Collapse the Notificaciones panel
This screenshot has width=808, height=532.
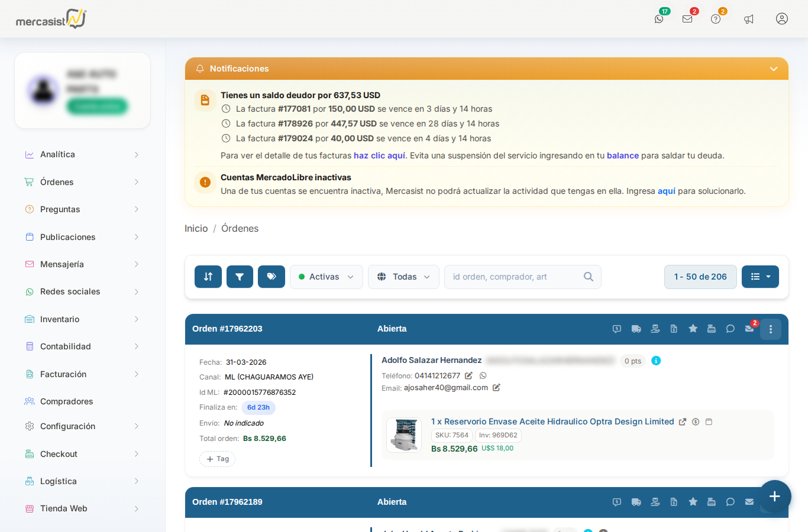click(x=774, y=69)
